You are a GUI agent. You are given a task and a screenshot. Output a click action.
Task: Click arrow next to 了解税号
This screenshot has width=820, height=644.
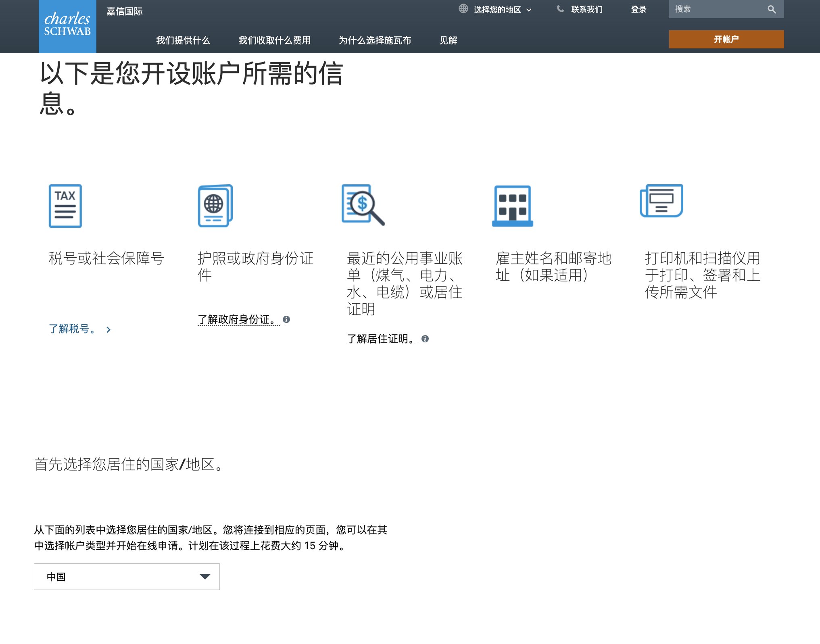coord(108,329)
